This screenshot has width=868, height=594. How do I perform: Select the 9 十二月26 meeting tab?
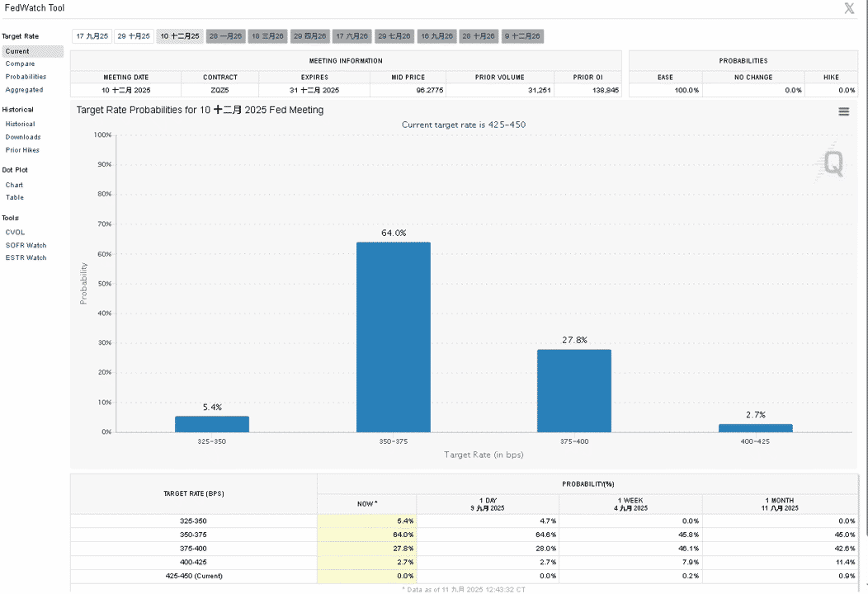[522, 36]
